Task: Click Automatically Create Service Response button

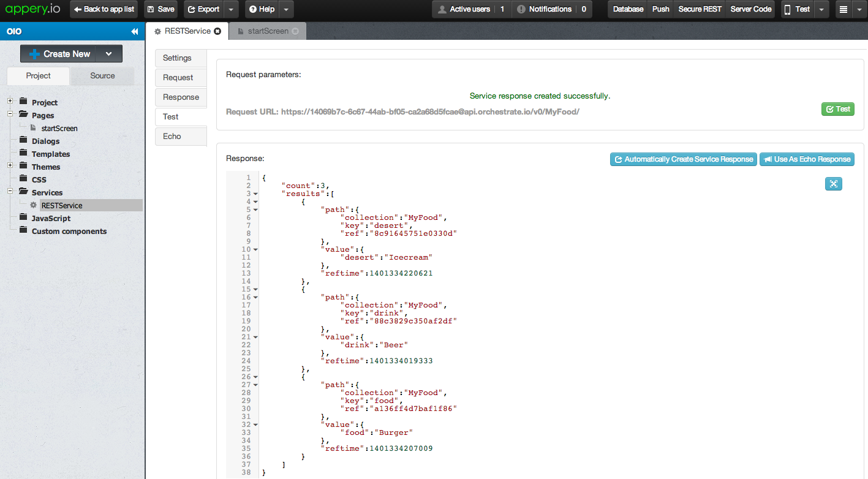Action: click(x=683, y=159)
